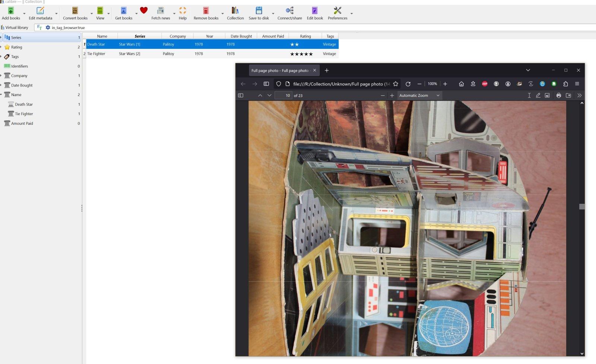Open the Automatic Zoom dropdown

[419, 95]
